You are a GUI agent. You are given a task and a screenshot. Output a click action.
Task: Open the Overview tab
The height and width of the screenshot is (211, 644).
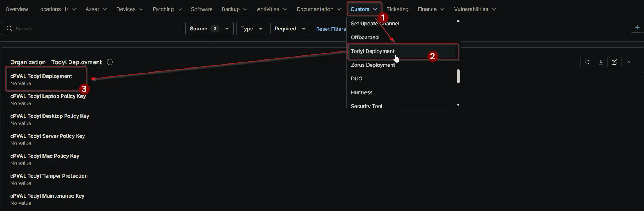17,9
